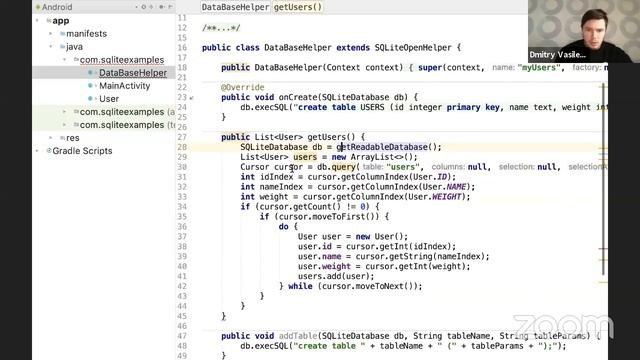Collapse the app module node

pyautogui.click(x=38, y=20)
